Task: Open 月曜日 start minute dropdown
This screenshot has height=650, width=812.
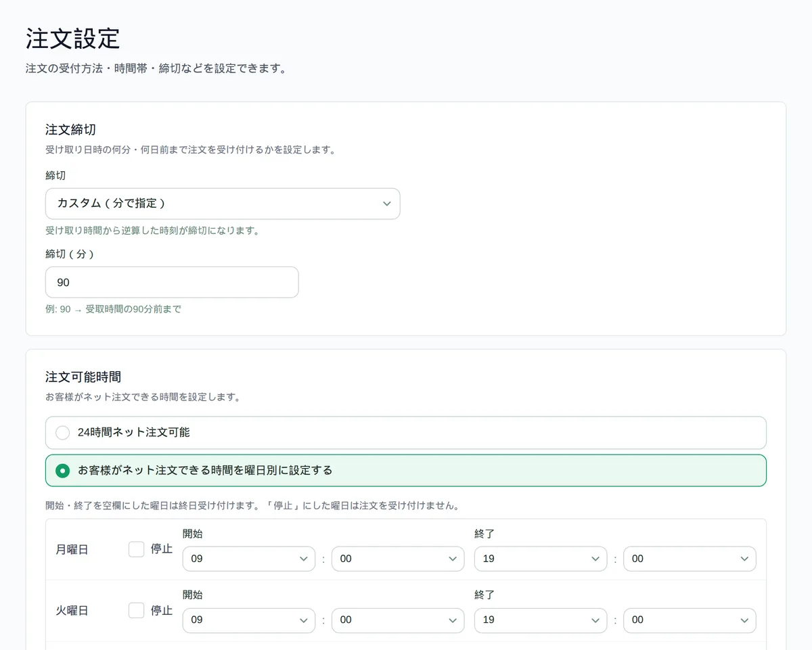Action: (398, 559)
